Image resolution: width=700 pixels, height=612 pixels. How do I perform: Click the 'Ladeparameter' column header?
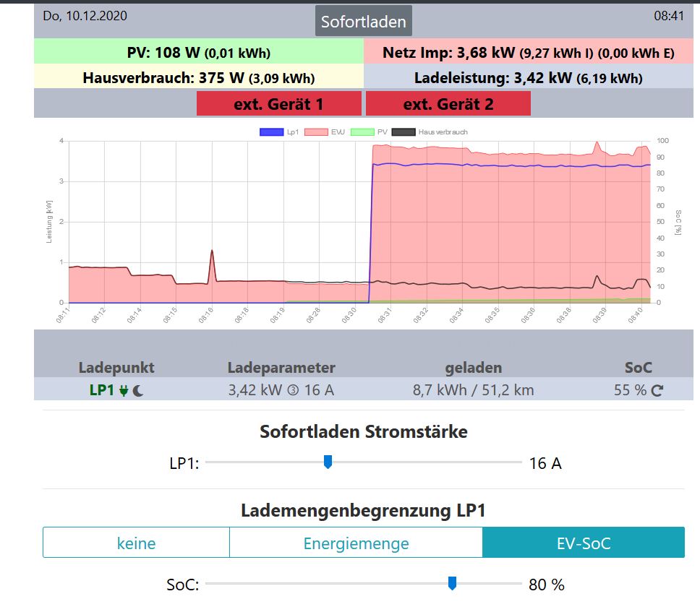coord(281,368)
